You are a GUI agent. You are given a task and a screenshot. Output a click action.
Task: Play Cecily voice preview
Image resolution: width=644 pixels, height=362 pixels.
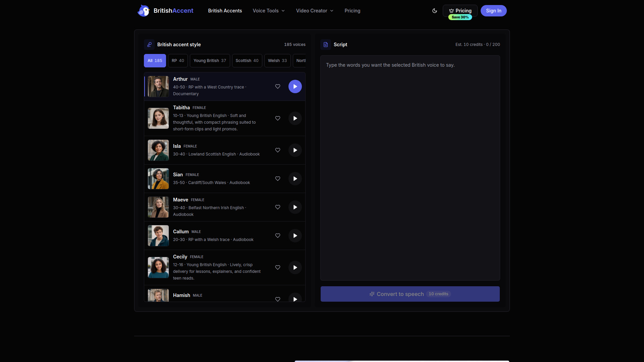click(x=295, y=267)
